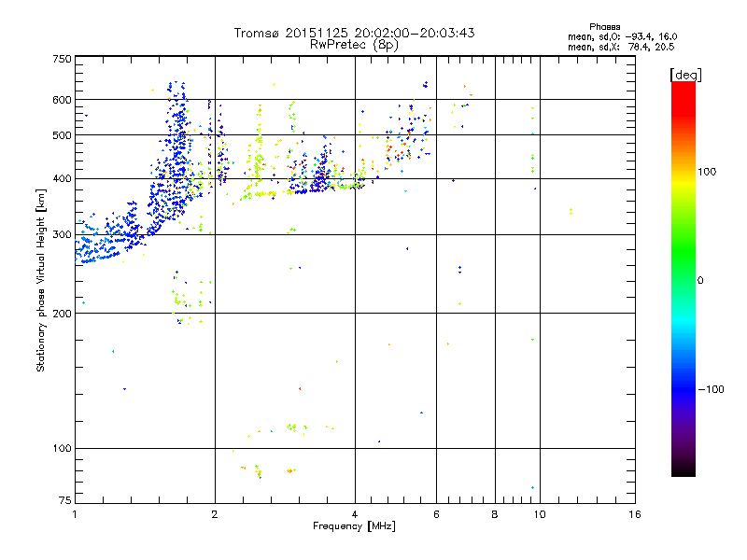Click the plot title 'Tromsø 20151125 20:02:00-20:03:43'
The width and height of the screenshot is (747, 560).
pyautogui.click(x=354, y=33)
